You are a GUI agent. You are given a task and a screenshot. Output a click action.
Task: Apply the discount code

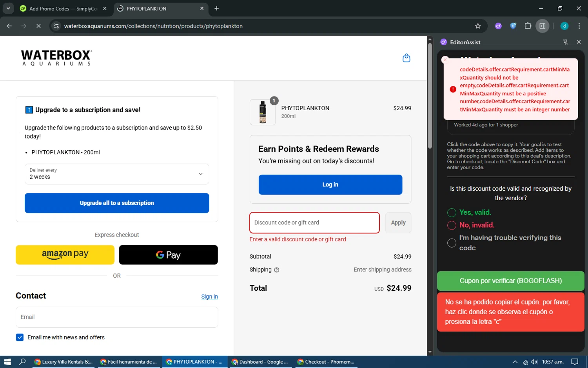398,222
